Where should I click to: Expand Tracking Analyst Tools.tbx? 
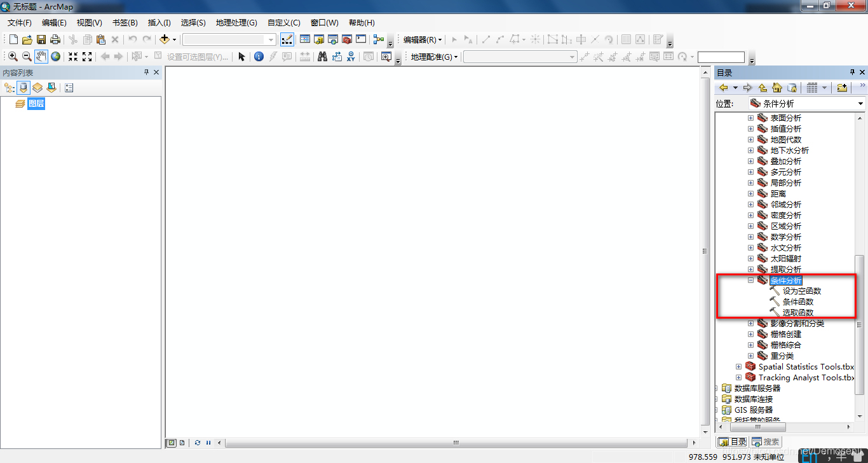738,377
